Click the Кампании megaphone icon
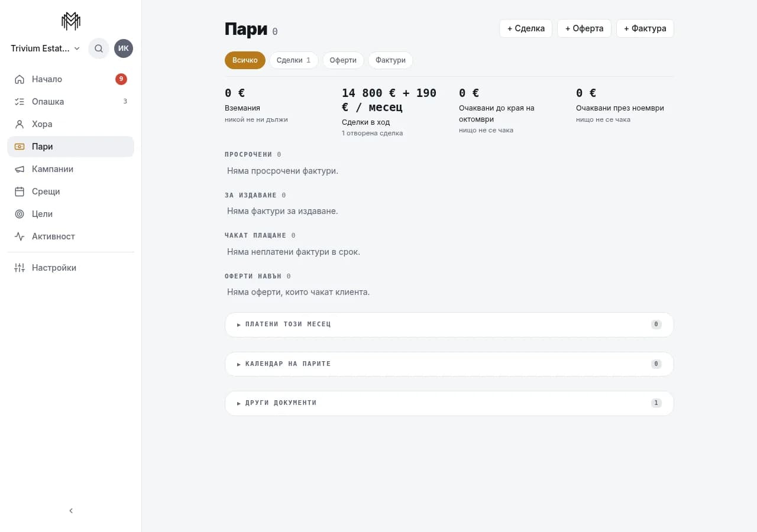 [x=20, y=169]
